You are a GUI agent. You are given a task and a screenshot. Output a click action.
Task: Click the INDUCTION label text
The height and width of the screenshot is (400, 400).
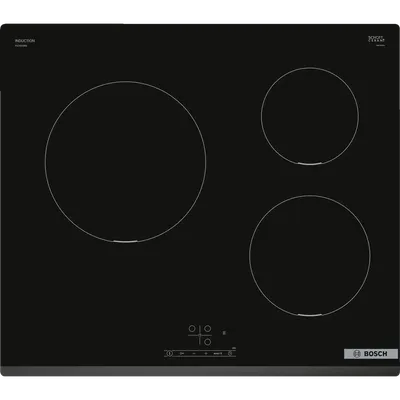[x=25, y=41]
